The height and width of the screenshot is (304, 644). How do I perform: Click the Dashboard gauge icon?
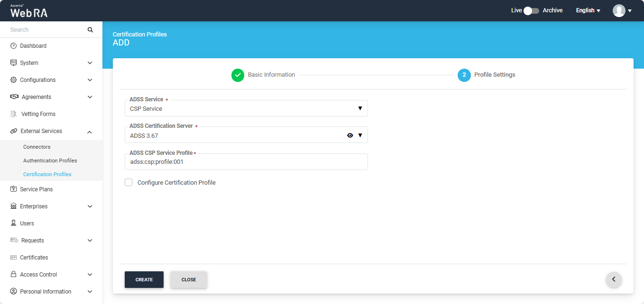[13, 46]
